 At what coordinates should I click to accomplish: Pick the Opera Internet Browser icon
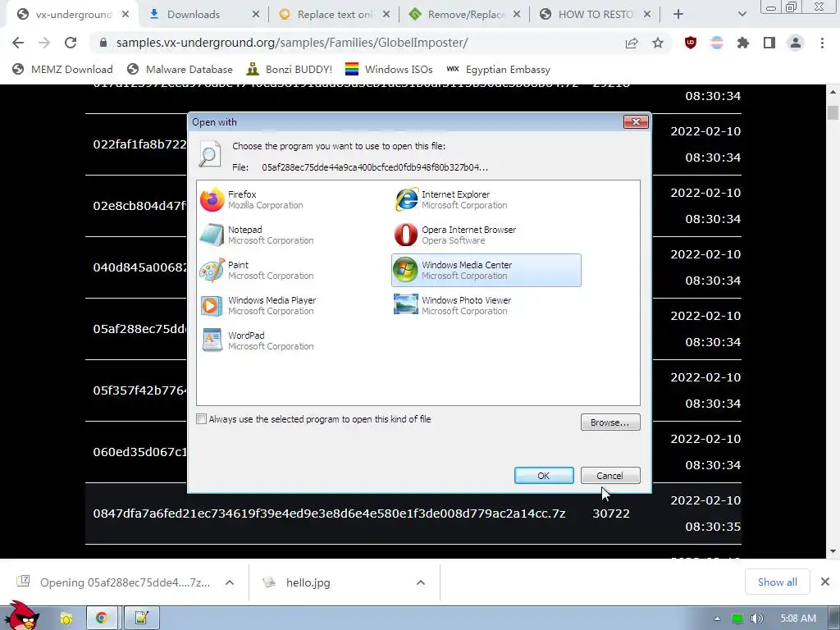[x=405, y=235]
